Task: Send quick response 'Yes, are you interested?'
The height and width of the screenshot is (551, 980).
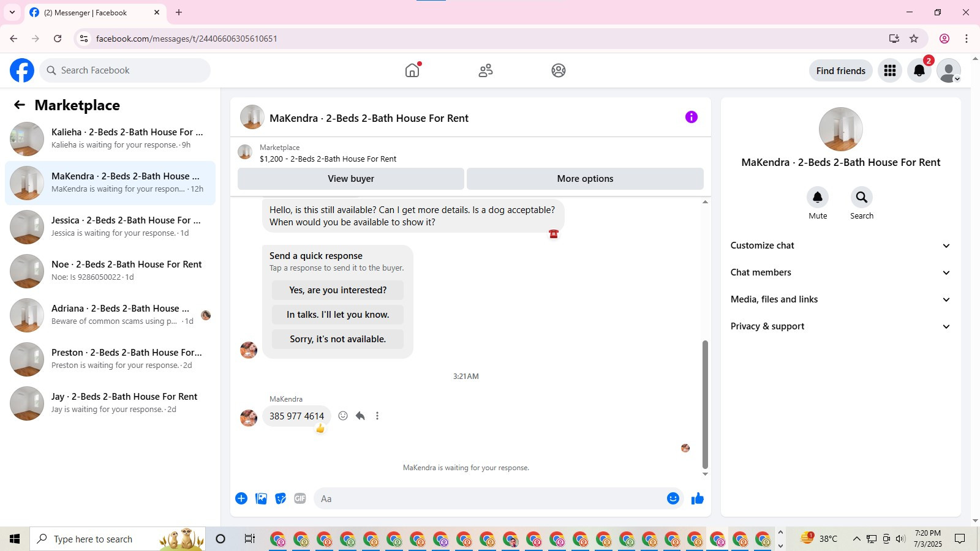Action: (338, 290)
